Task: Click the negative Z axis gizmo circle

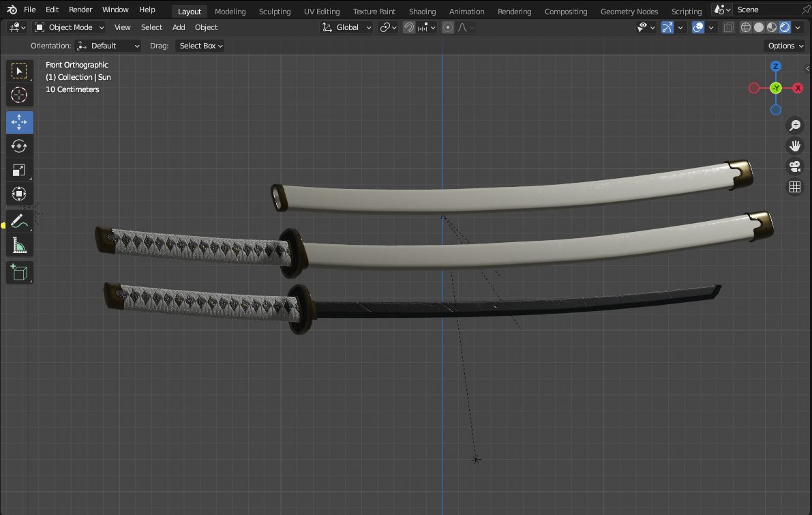Action: pyautogui.click(x=776, y=110)
